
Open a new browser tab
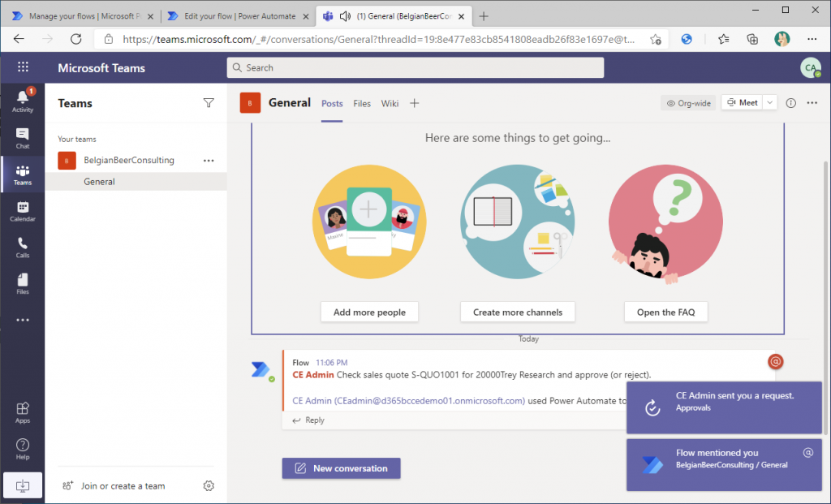(x=484, y=16)
